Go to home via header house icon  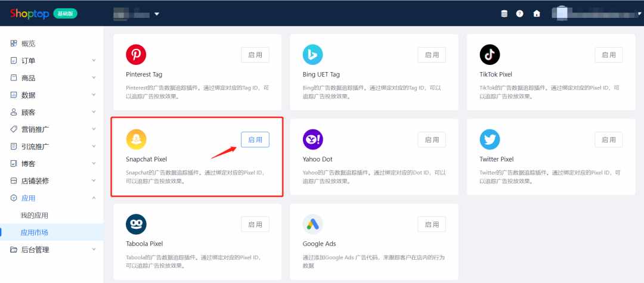537,14
